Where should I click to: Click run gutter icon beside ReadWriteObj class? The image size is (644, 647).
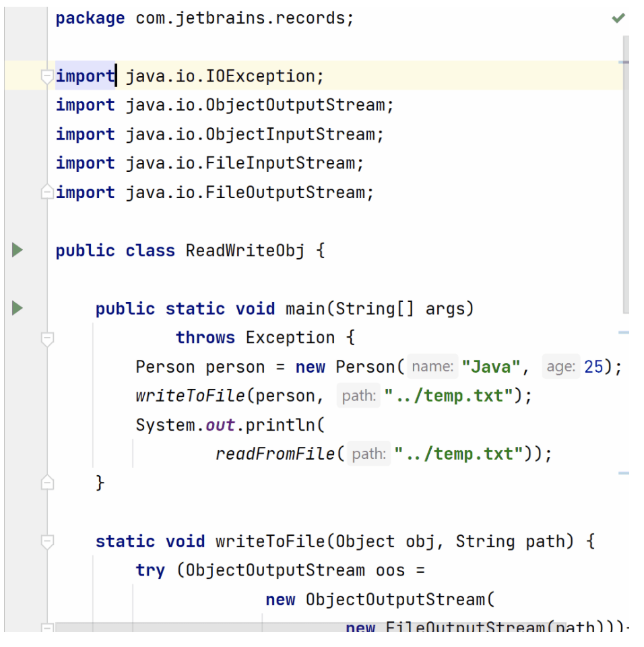click(18, 251)
